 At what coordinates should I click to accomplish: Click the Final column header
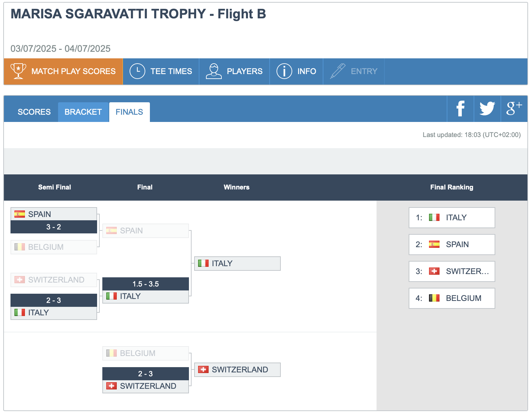click(x=145, y=187)
